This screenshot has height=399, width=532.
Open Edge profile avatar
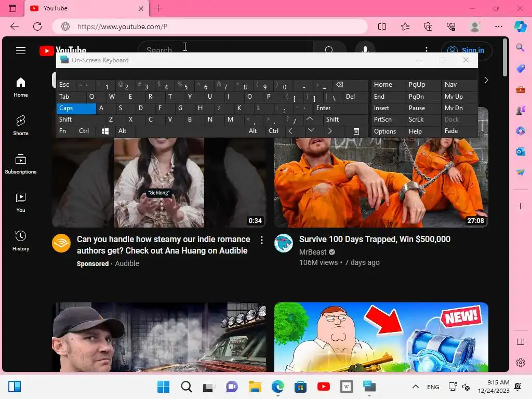475,26
